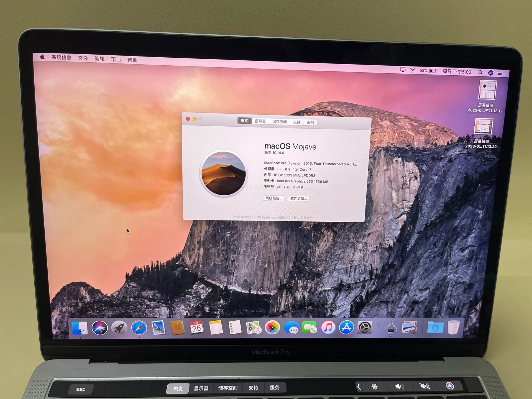Open Finder from the Dock

coord(80,328)
